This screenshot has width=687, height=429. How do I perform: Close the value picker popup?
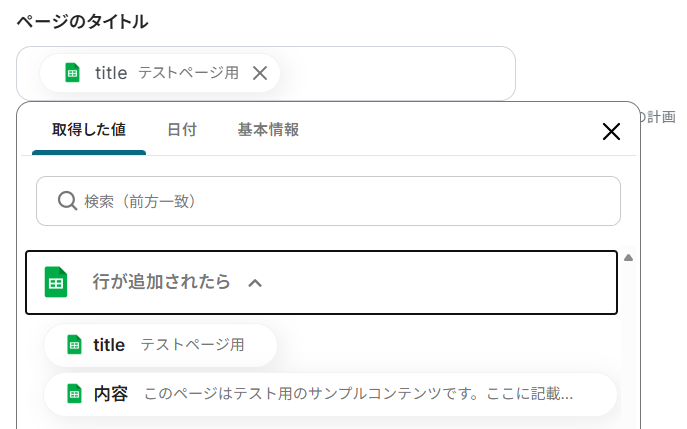(x=611, y=132)
